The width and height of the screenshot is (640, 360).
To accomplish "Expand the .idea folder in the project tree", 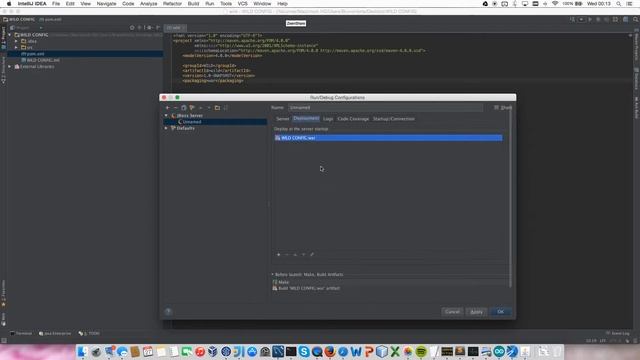I will click(16, 41).
